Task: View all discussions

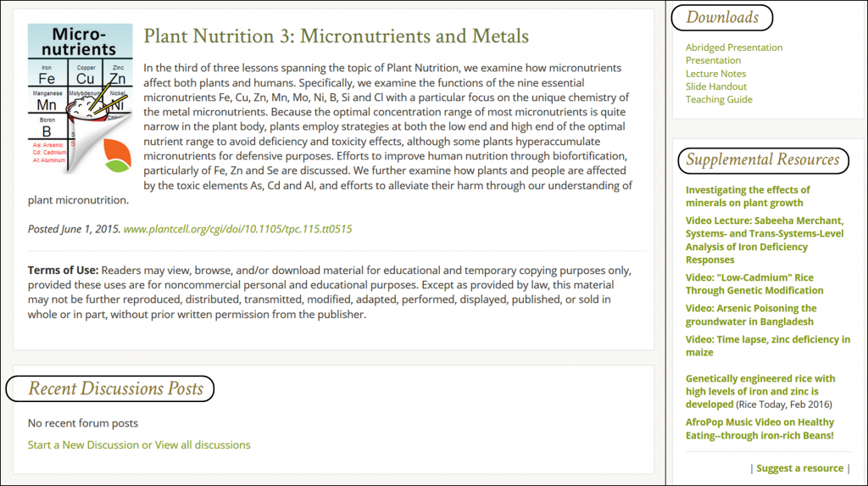Action: click(203, 444)
